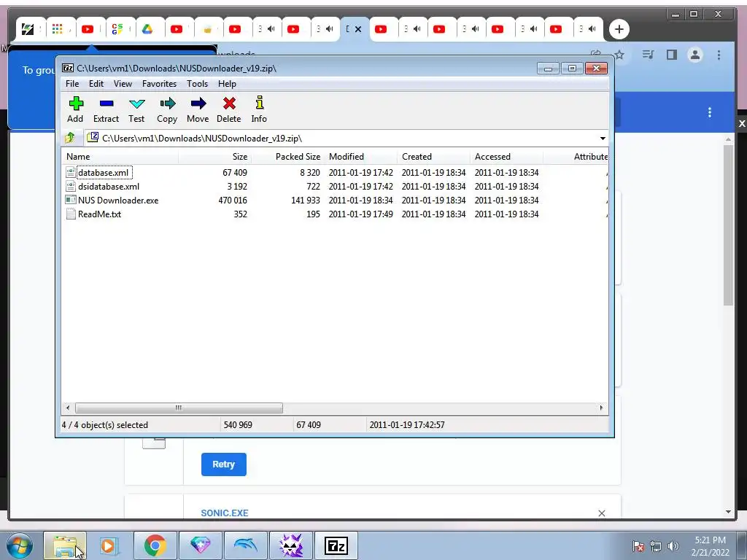Open the volume control in system tray
The height and width of the screenshot is (560, 747).
pos(673,546)
